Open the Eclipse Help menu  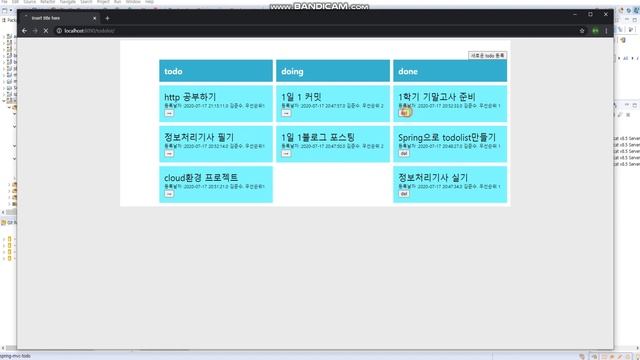click(x=149, y=2)
